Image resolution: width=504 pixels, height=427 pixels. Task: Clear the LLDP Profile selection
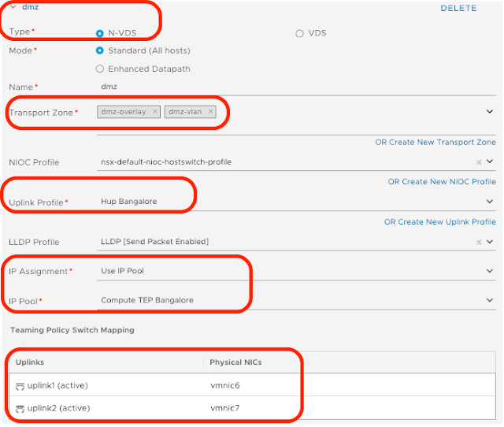pos(479,242)
